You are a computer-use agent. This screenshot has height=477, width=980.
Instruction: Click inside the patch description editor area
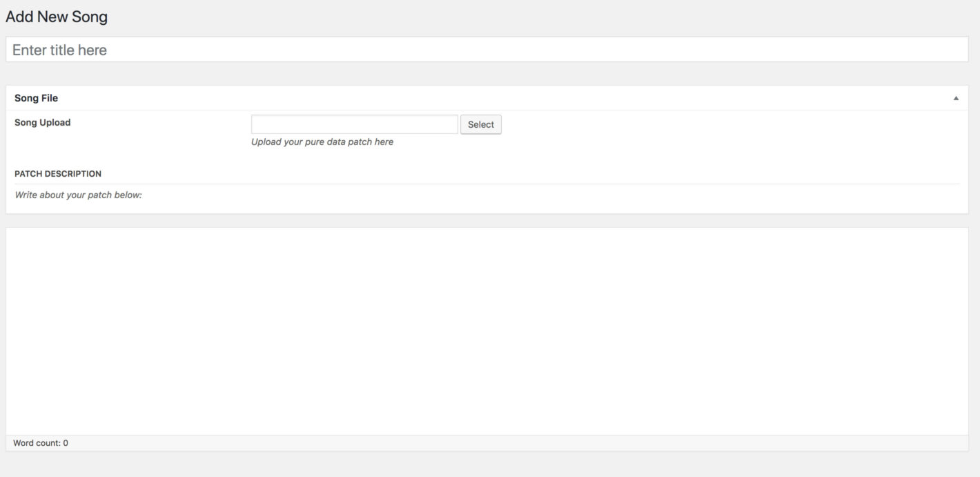[487, 331]
